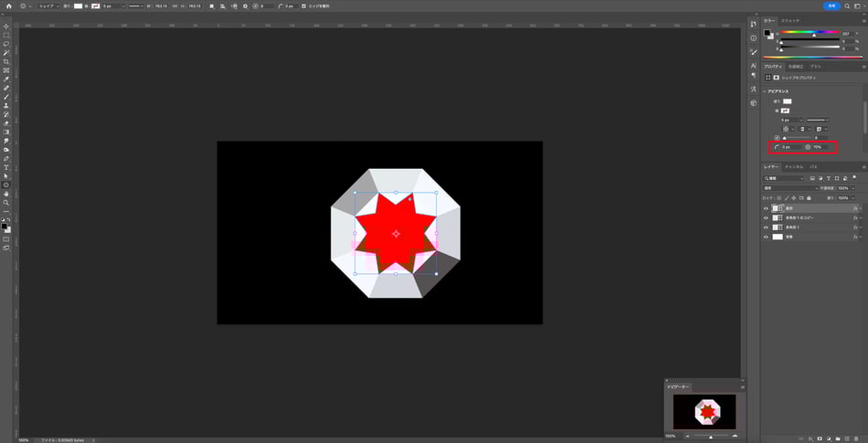Click the blue Share button

click(x=831, y=6)
